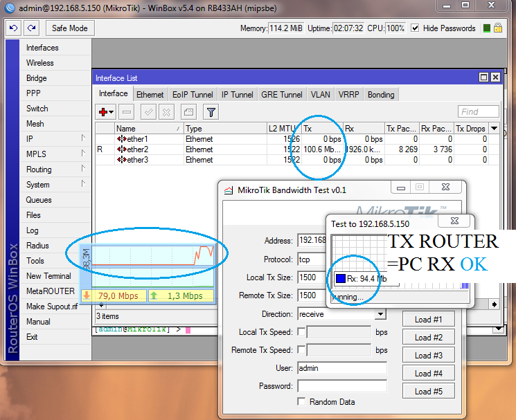
Task: Expand the Routing submenu arrow
Action: [x=83, y=169]
